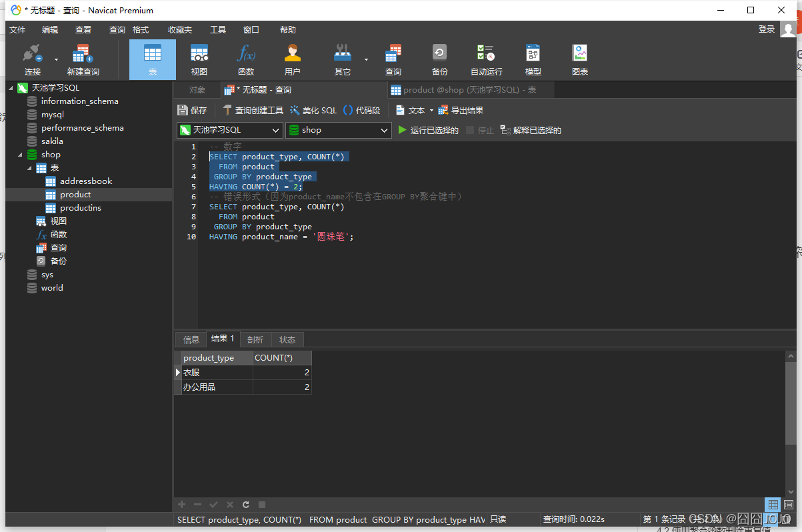Collapse the 表 tables node
The image size is (802, 532).
(x=29, y=168)
